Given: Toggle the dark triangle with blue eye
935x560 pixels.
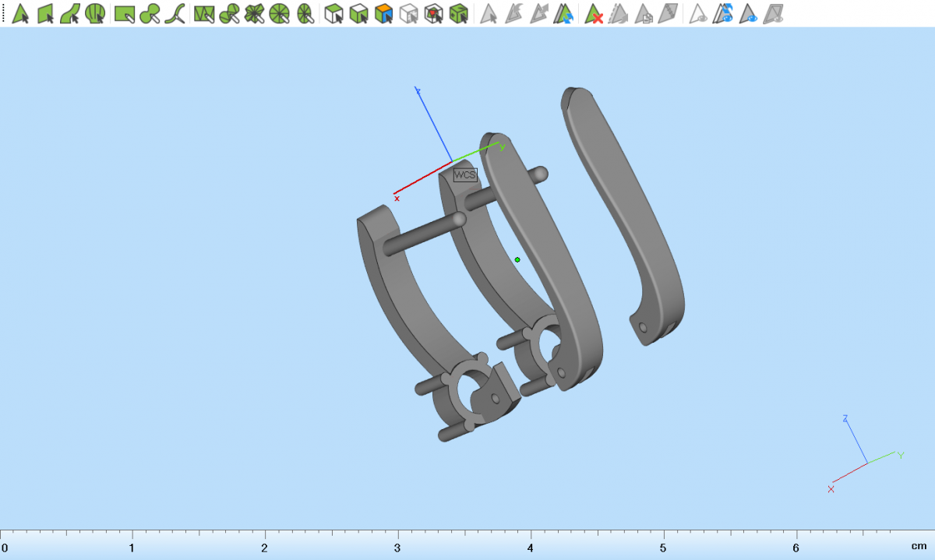Looking at the screenshot, I should (x=748, y=13).
